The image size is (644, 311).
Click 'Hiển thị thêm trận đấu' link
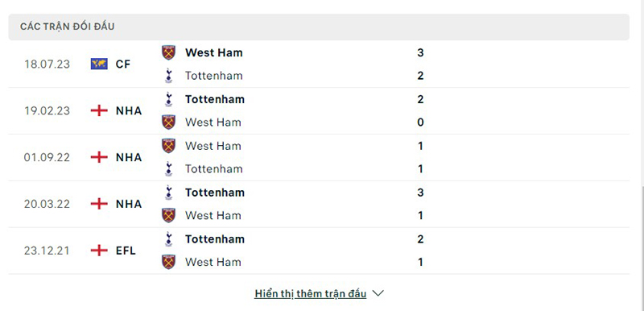click(310, 294)
